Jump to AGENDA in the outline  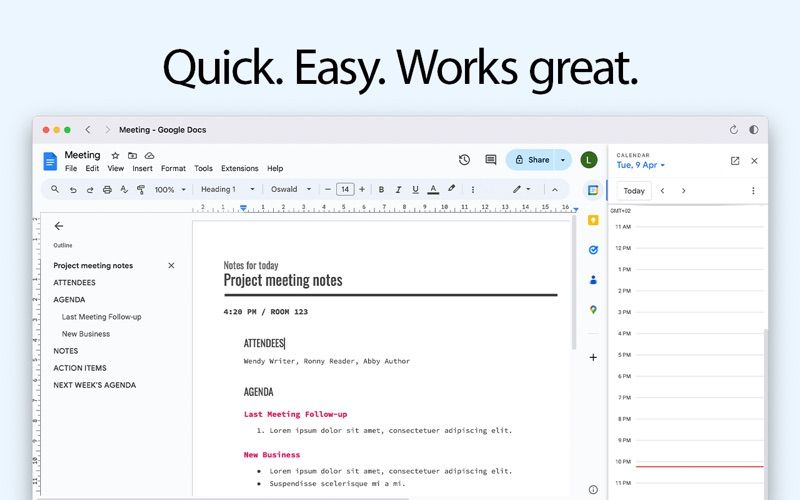69,299
